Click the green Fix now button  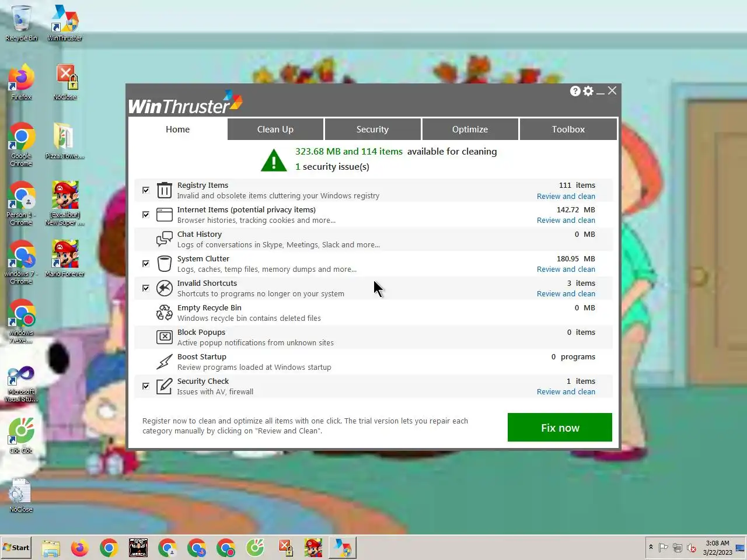[x=560, y=428]
